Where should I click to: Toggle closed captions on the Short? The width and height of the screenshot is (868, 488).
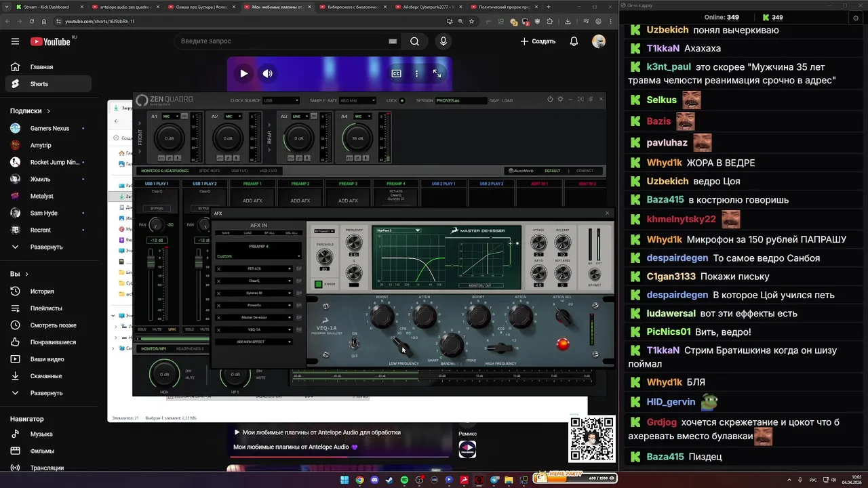[x=396, y=73]
